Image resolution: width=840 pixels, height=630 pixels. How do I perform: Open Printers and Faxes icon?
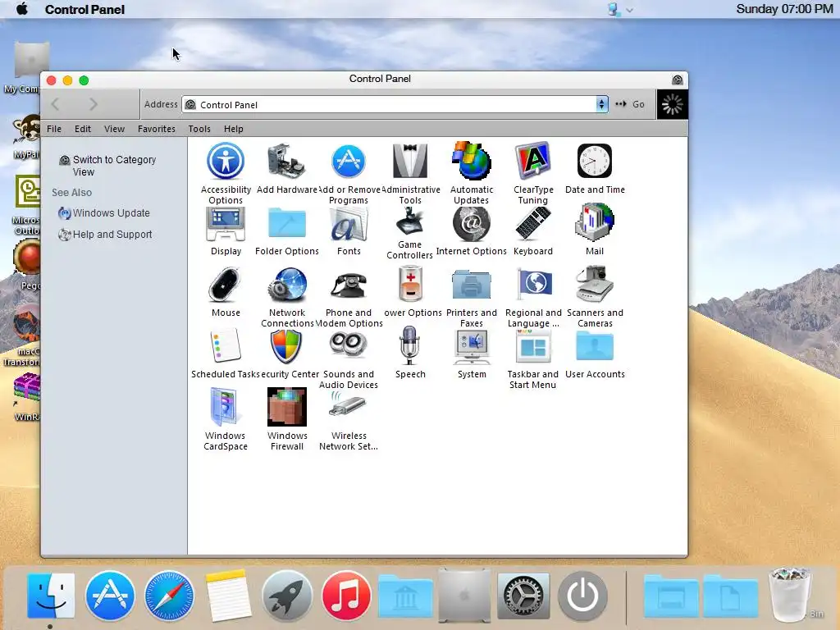472,284
